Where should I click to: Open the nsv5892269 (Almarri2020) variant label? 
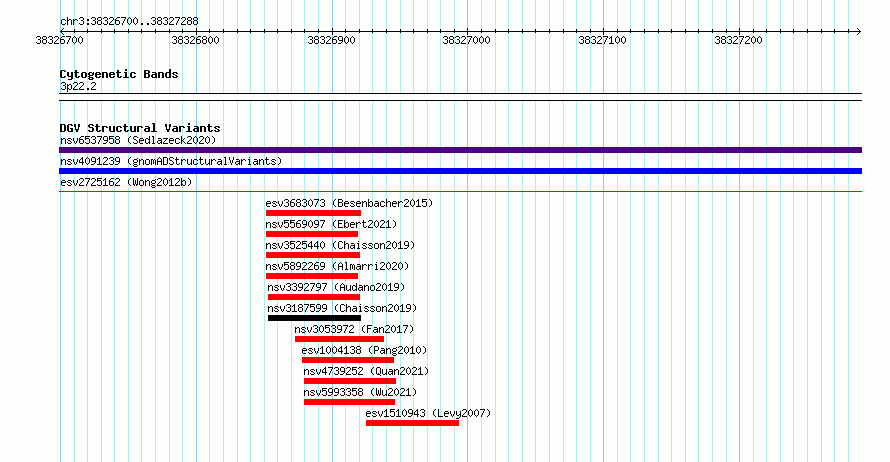click(x=337, y=266)
